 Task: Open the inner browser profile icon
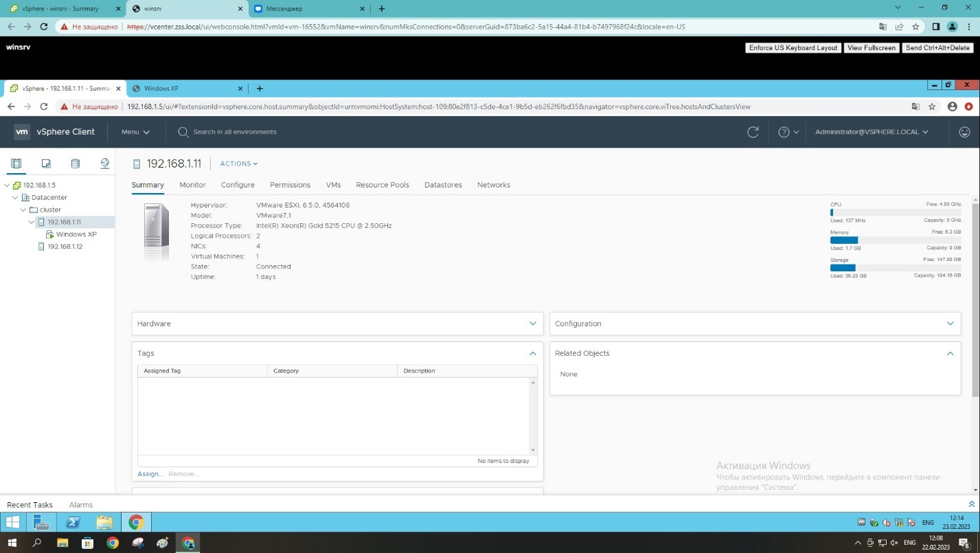pyautogui.click(x=952, y=106)
